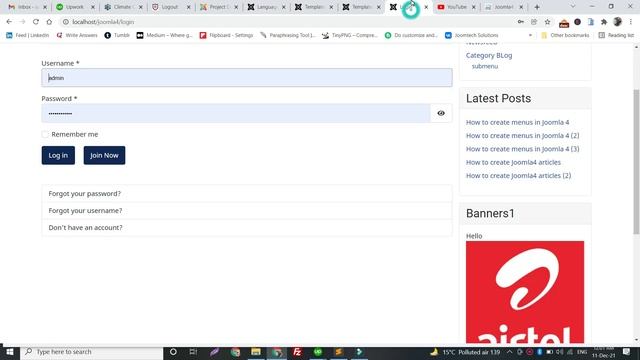Open a new browser tab
Viewport: 640px width, 360px height.
pyautogui.click(x=537, y=7)
